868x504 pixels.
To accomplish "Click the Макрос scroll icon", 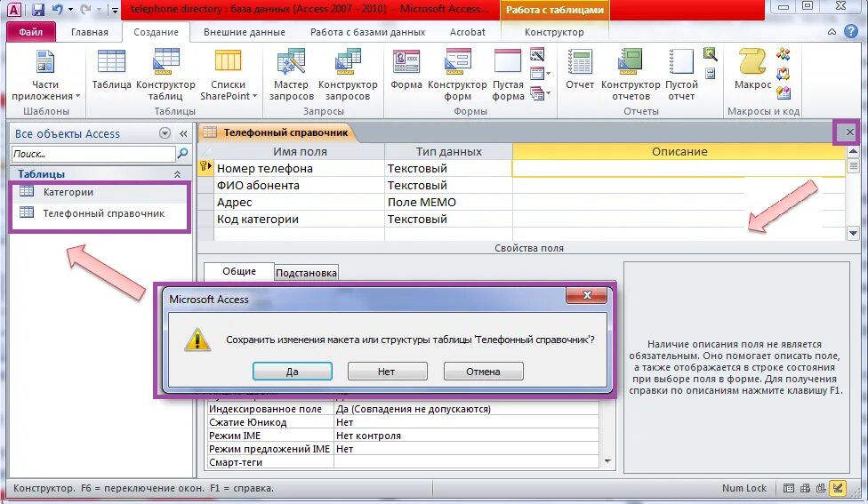I will coord(753,69).
